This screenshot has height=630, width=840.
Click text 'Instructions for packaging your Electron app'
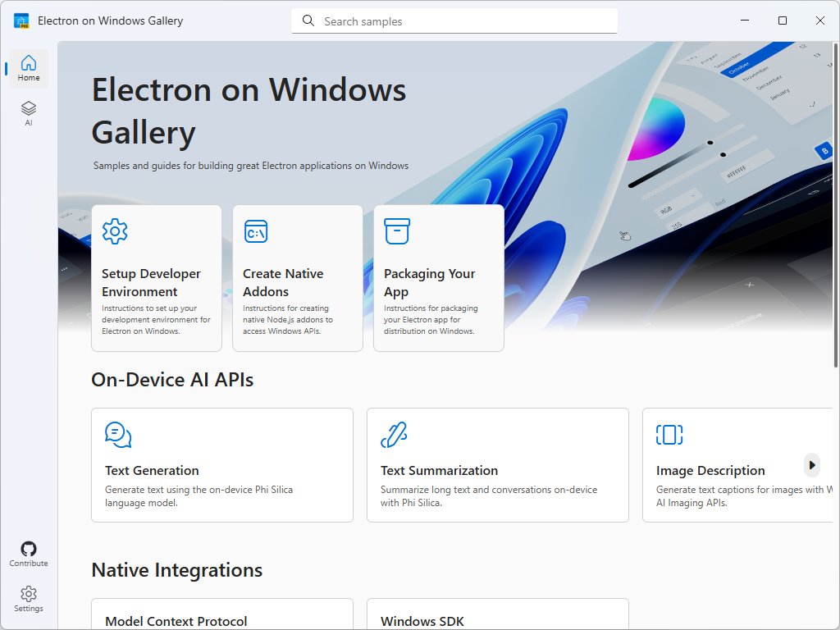click(431, 320)
